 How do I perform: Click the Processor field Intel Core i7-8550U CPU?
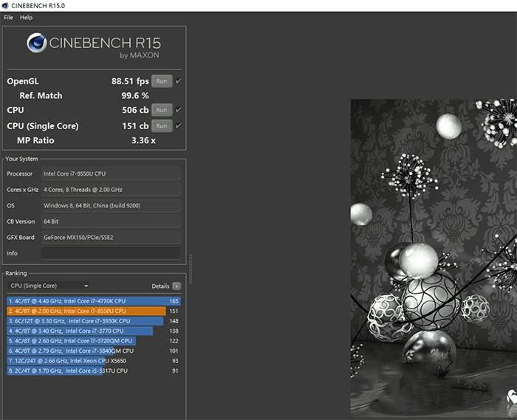click(x=111, y=173)
